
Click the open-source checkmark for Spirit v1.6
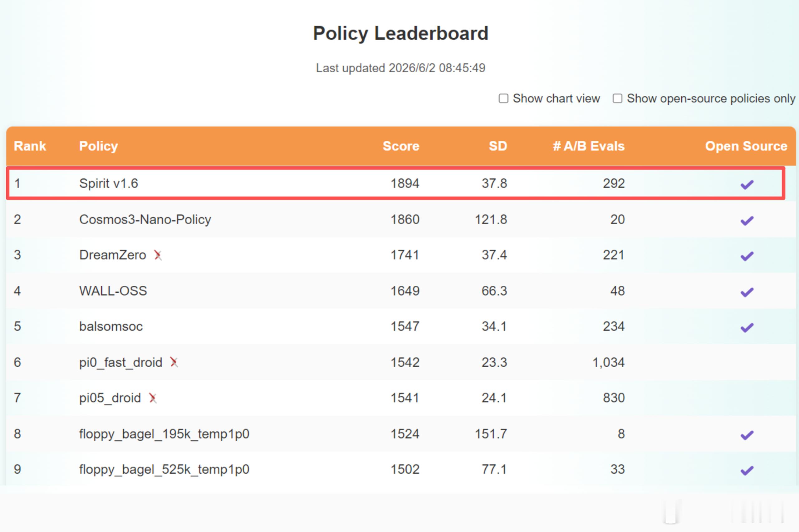[x=747, y=185]
